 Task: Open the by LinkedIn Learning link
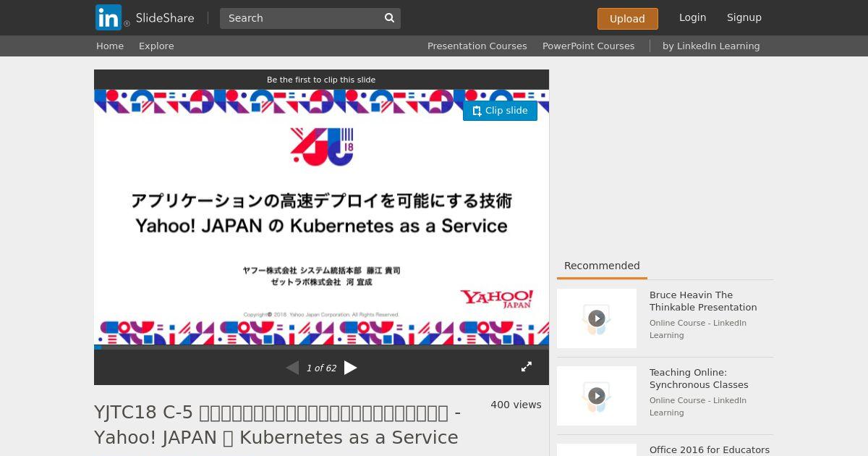coord(711,46)
